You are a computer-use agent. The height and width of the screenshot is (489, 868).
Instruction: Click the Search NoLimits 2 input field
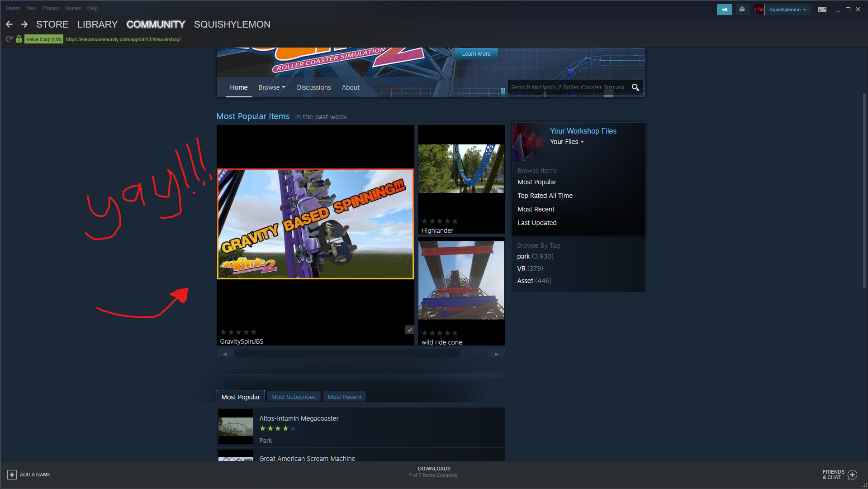[568, 87]
